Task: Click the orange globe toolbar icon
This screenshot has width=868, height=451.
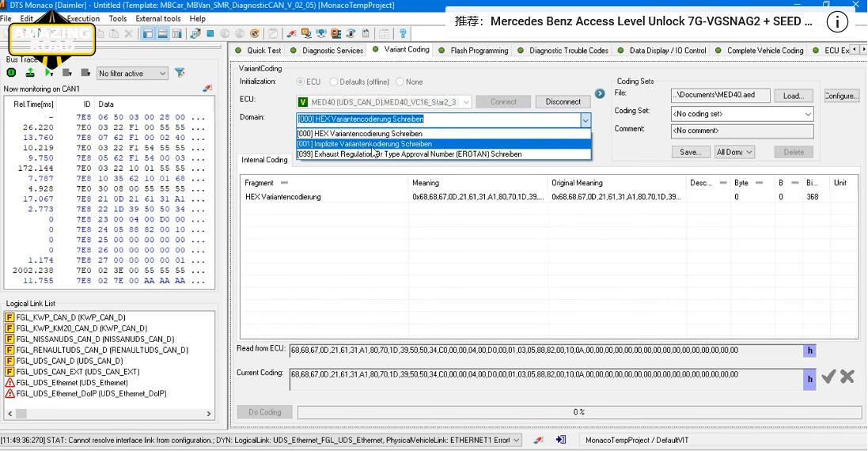Action: point(255,34)
